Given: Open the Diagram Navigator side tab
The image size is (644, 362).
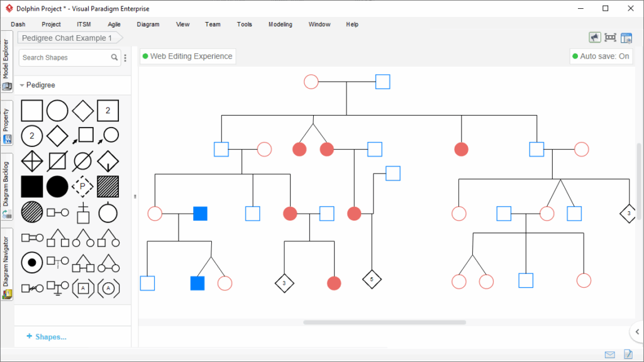Looking at the screenshot, I should pos(6,265).
